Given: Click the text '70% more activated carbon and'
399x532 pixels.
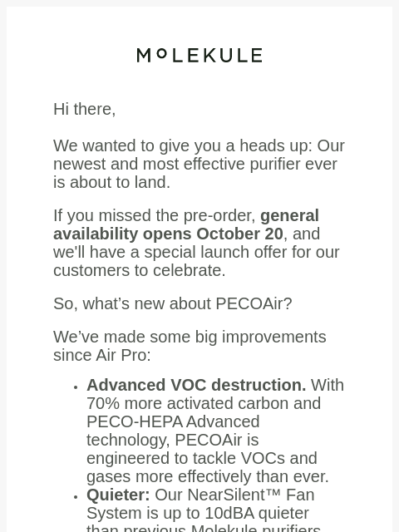Looking at the screenshot, I should pos(204,404).
